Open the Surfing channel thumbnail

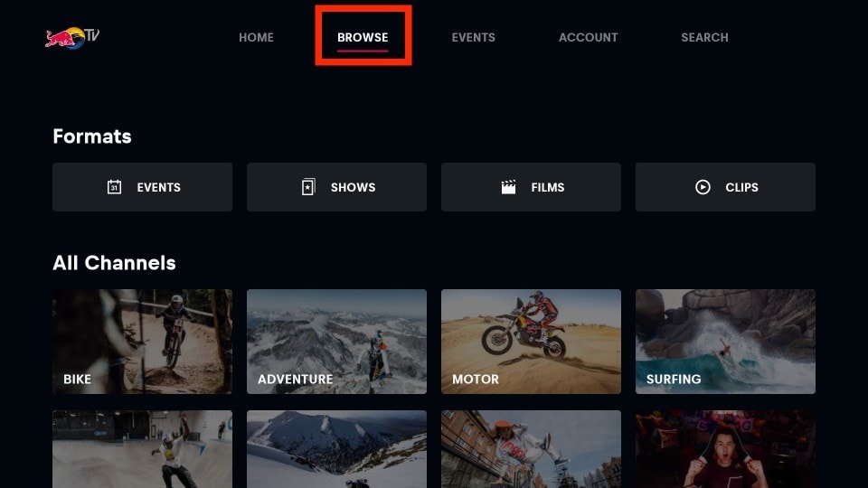[725, 342]
